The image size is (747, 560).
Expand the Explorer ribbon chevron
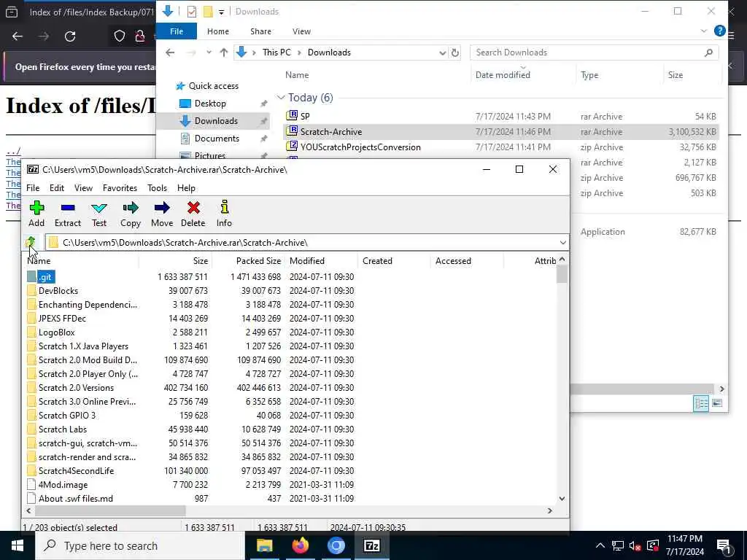click(704, 31)
